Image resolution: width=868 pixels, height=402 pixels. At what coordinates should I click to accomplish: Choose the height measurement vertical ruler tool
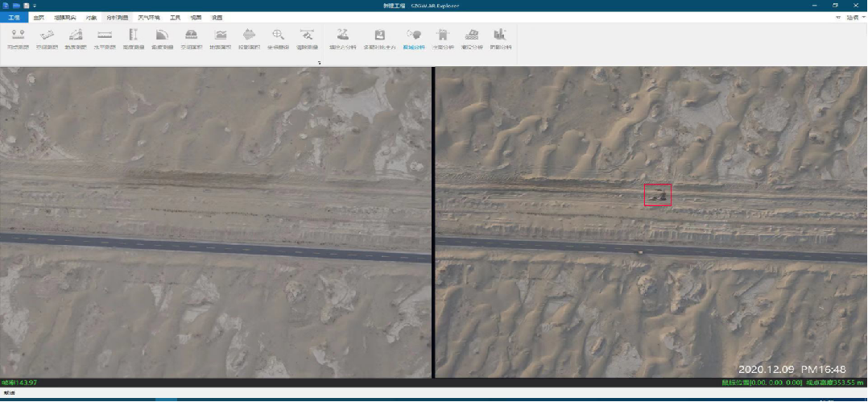[134, 37]
